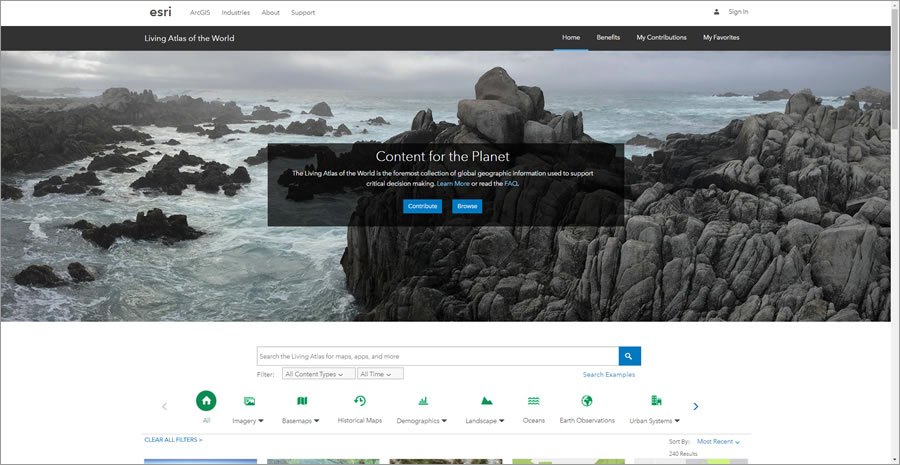Expand the Landscape category dropdown
This screenshot has height=465, width=900.
pos(502,421)
